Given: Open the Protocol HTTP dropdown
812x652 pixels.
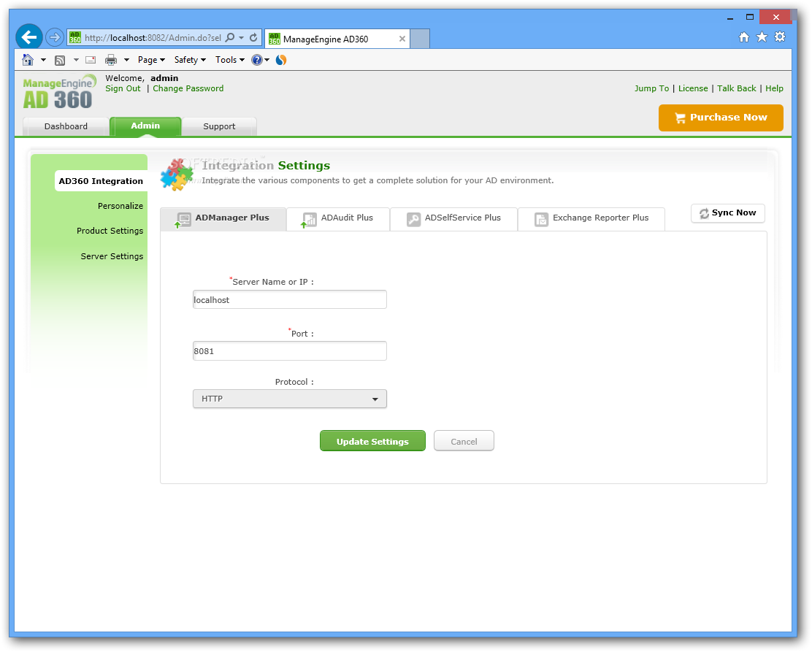Looking at the screenshot, I should 289,399.
